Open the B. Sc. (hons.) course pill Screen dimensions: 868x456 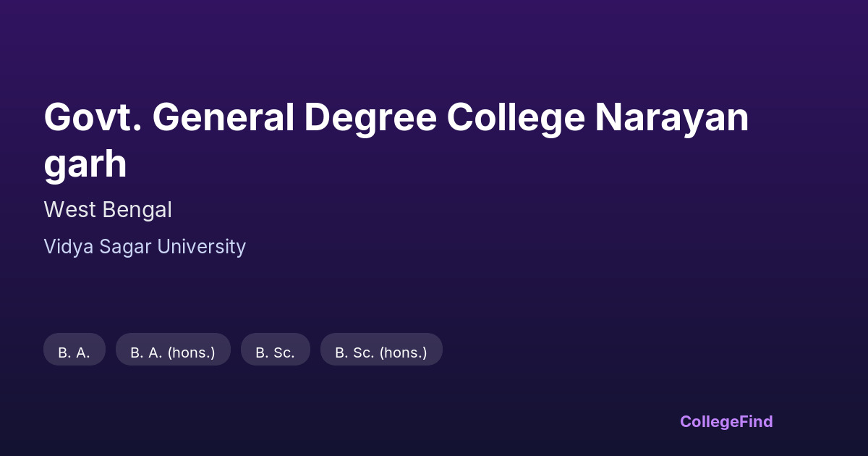(380, 352)
